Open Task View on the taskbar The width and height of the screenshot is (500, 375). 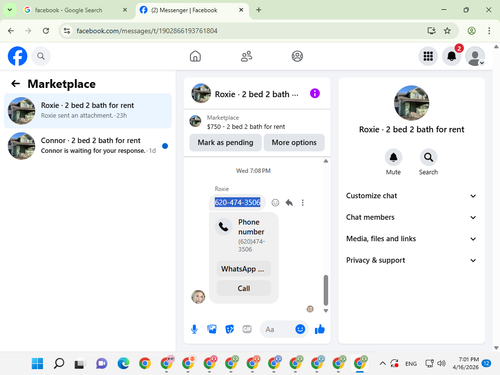click(x=79, y=364)
